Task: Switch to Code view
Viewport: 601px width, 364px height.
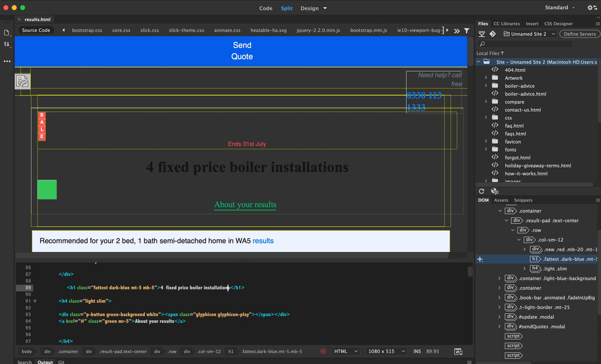Action: [x=265, y=8]
